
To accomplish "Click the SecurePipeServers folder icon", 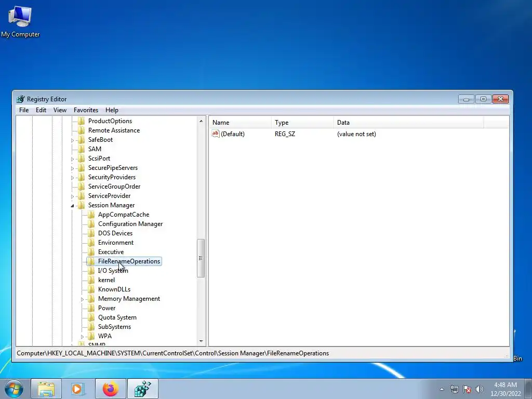I will pos(82,168).
